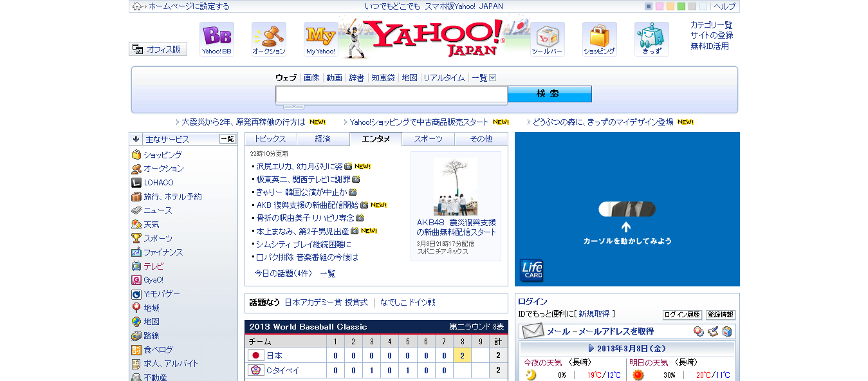
Task: Click the red-and-blue ball icon in mail row
Action: [x=699, y=331]
